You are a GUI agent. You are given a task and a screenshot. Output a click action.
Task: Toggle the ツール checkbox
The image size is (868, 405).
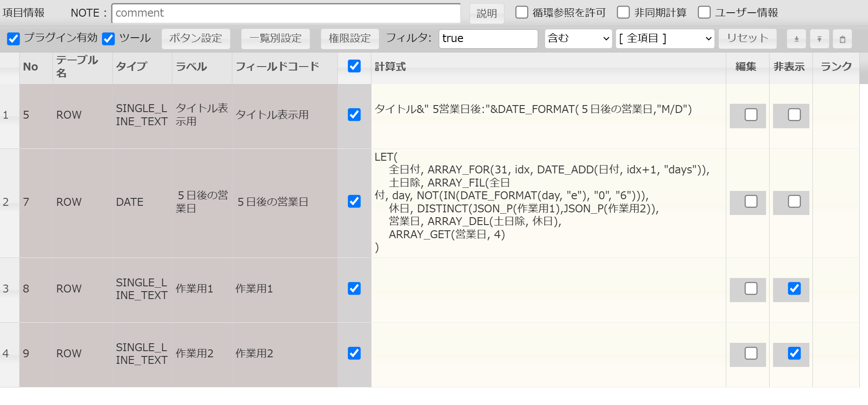pyautogui.click(x=108, y=39)
